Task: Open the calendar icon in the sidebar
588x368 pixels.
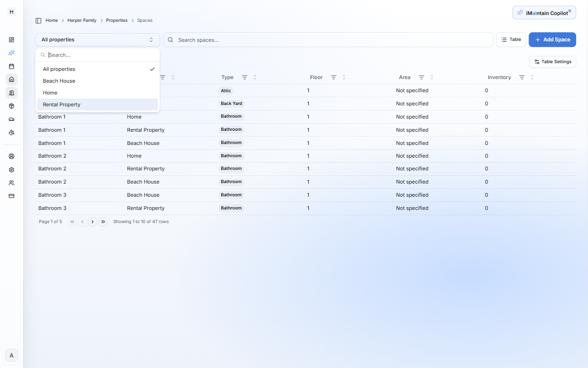Action: [11, 66]
